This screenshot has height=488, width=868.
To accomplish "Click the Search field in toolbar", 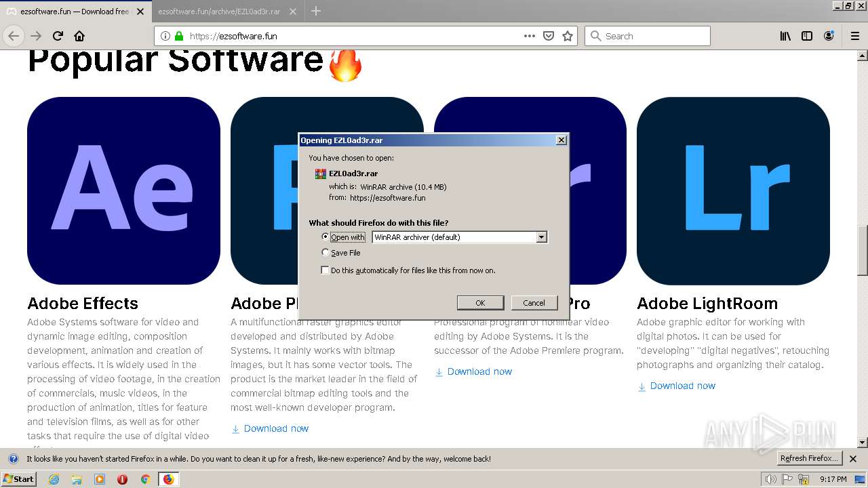I will (x=648, y=36).
